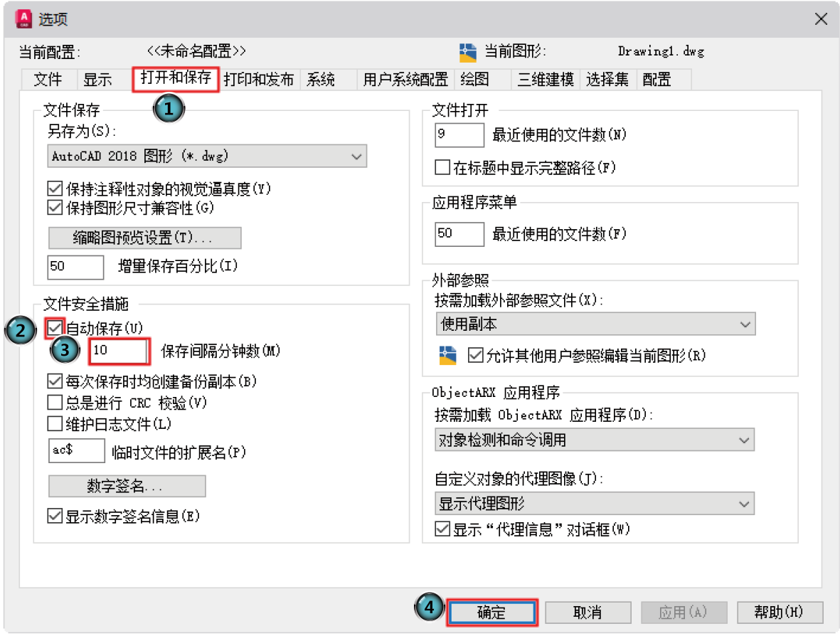Click the drawing icon beside 允许其他用户参照编辑
The image size is (840, 636).
click(x=447, y=355)
